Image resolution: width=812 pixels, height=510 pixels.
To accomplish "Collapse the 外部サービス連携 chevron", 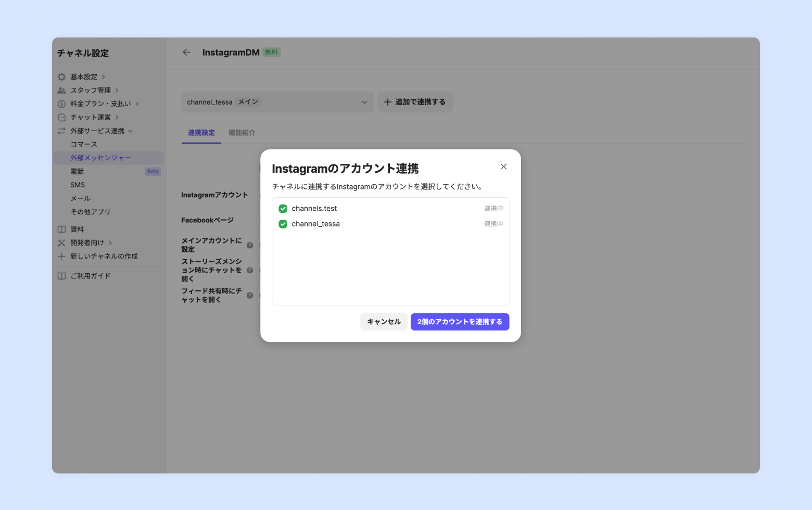I will tap(131, 131).
